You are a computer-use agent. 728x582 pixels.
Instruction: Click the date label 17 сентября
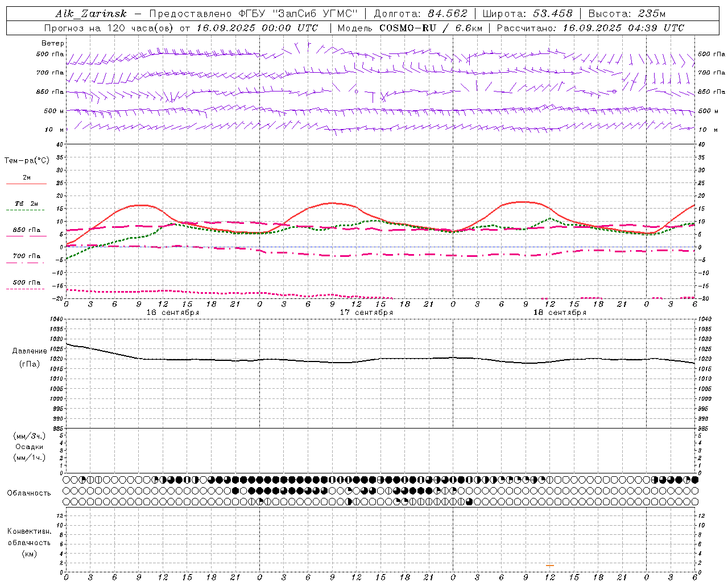(366, 313)
